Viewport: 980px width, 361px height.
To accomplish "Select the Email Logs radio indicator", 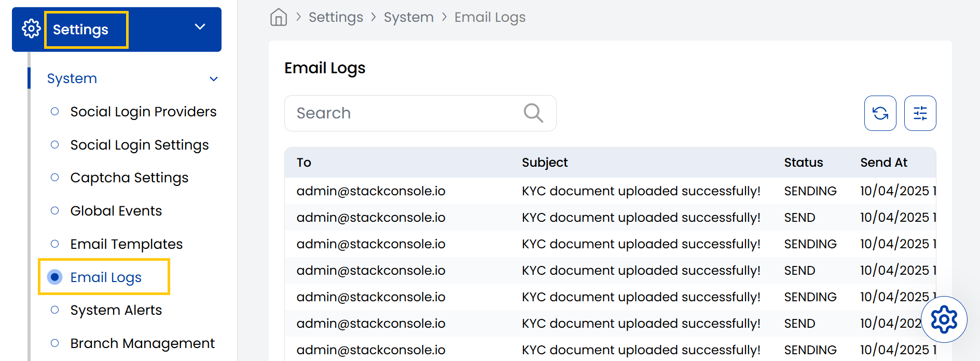I will pos(54,277).
